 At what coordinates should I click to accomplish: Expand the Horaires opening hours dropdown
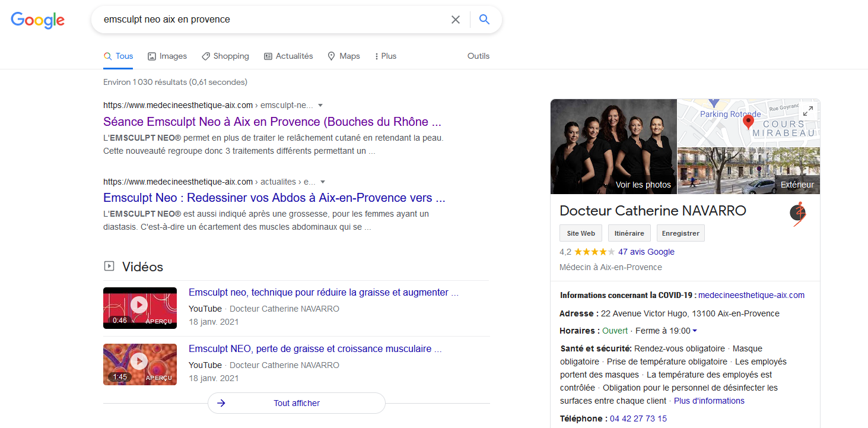click(x=695, y=331)
